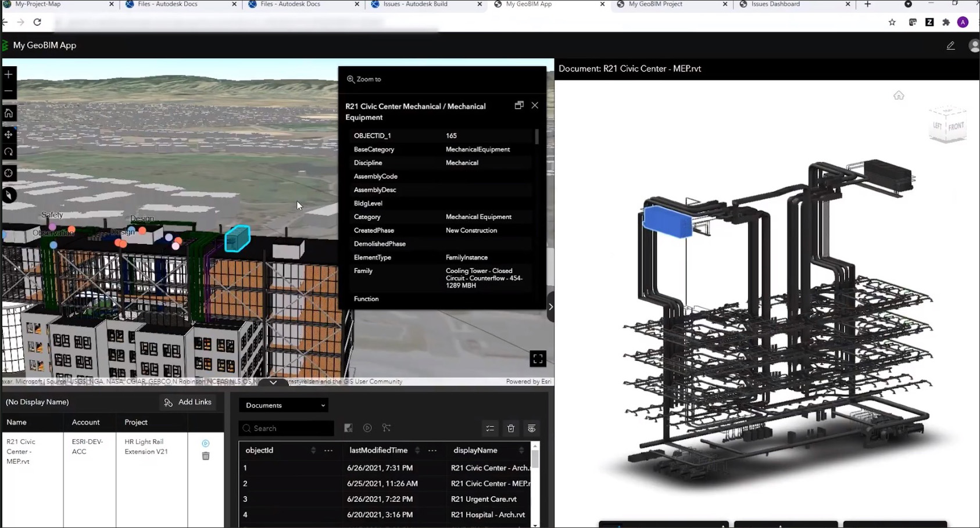980x528 pixels.
Task: Sort table by lastModifiedTime
Action: point(417,450)
